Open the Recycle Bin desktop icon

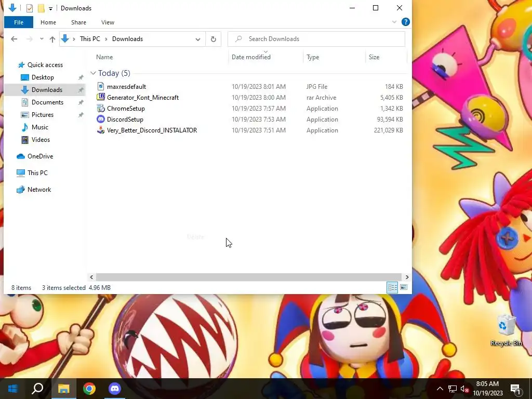point(506,330)
